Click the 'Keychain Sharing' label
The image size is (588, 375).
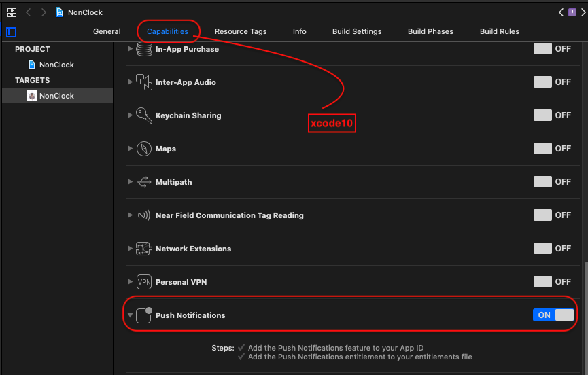[188, 115]
